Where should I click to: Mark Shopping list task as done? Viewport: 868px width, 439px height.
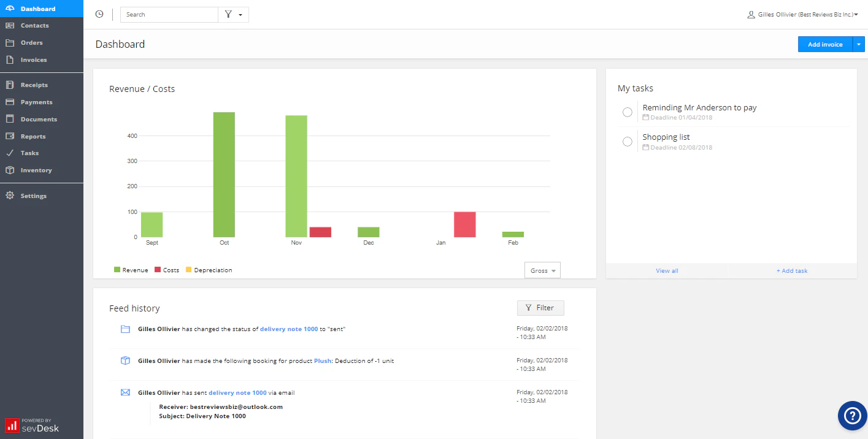pyautogui.click(x=627, y=142)
